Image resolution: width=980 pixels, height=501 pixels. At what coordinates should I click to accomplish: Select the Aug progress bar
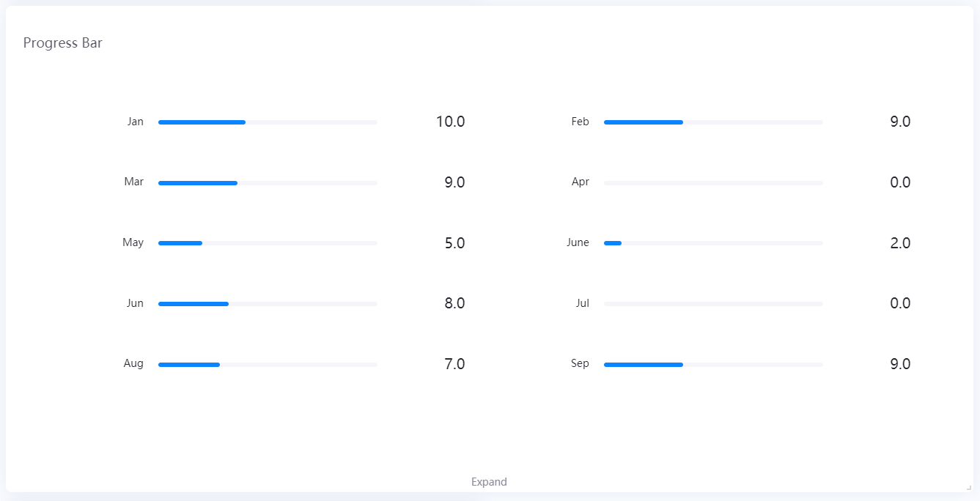pyautogui.click(x=268, y=365)
